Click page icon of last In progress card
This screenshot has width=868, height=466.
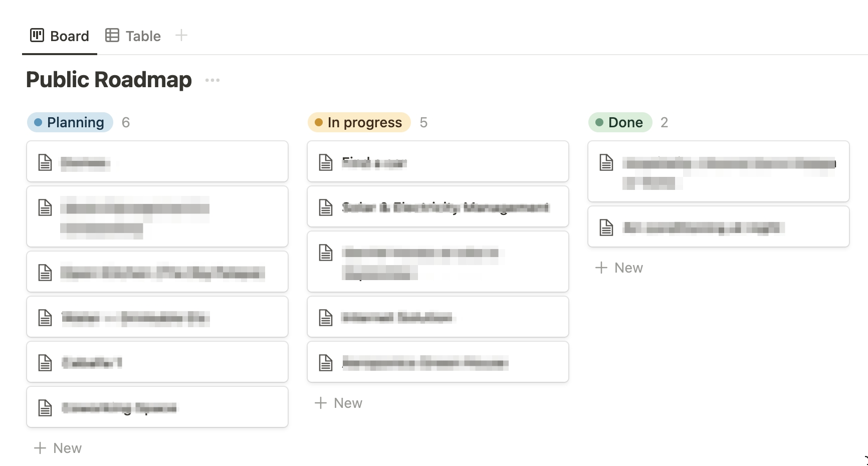[326, 363]
